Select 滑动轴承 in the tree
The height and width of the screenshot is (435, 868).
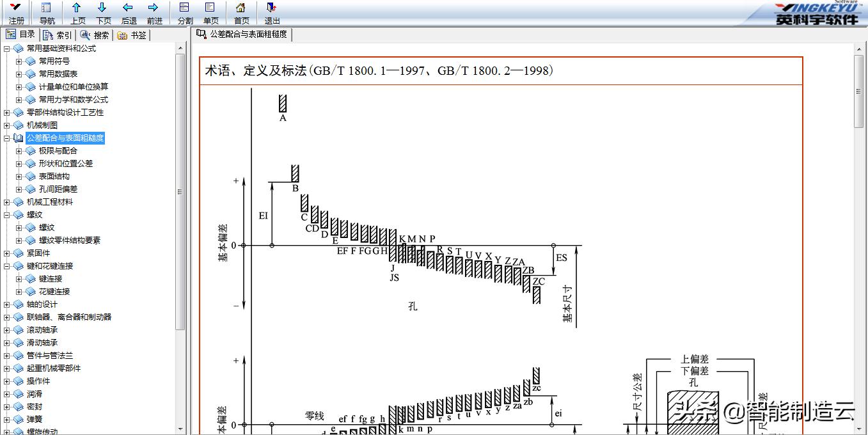tap(42, 343)
